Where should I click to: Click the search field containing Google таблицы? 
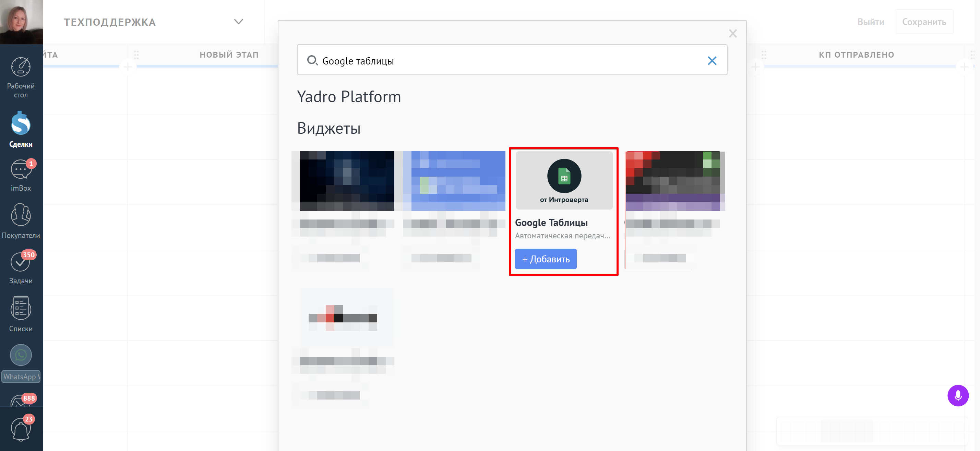point(512,60)
